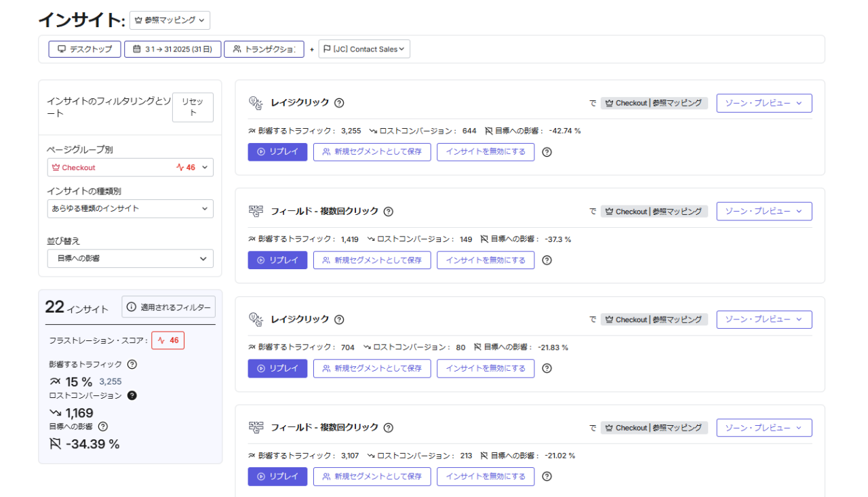
Task: Open ゾーン・プレビュー dropdown for first insight
Action: 764,103
